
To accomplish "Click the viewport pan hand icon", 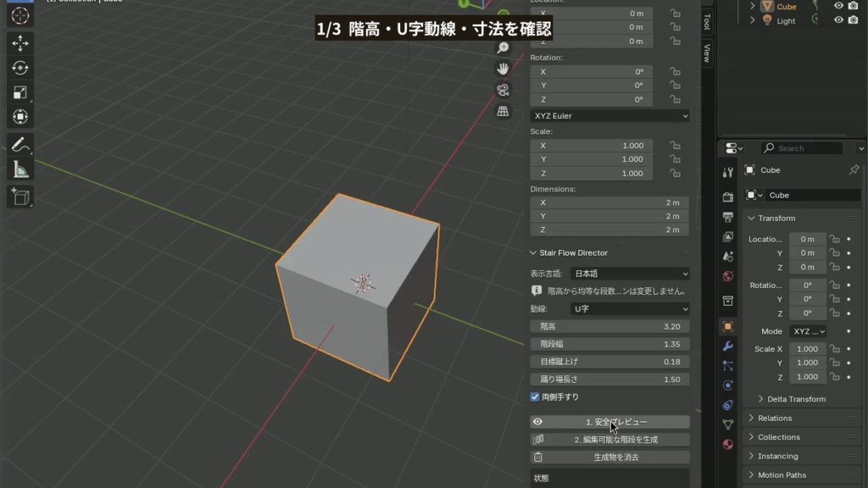I will point(503,69).
